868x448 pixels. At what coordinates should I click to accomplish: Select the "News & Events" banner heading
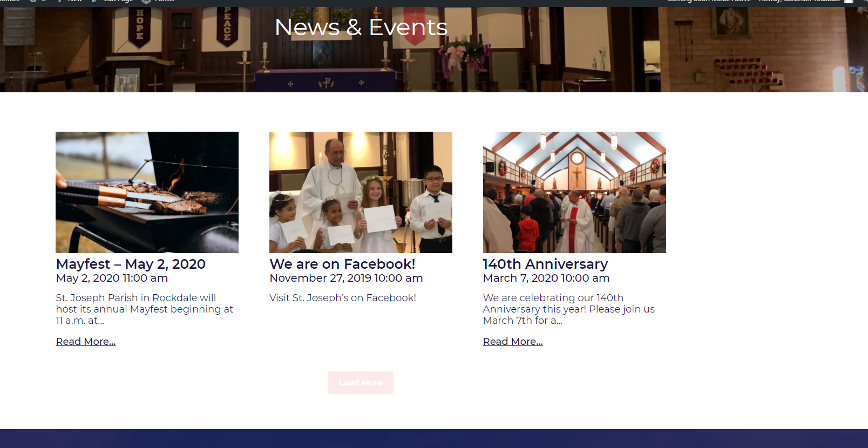(361, 27)
